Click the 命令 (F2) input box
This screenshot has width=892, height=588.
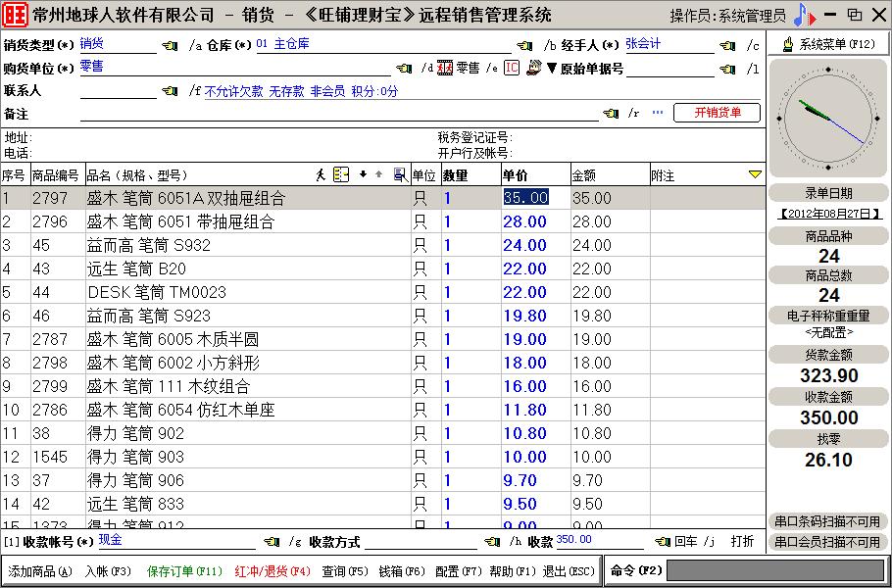774,570
